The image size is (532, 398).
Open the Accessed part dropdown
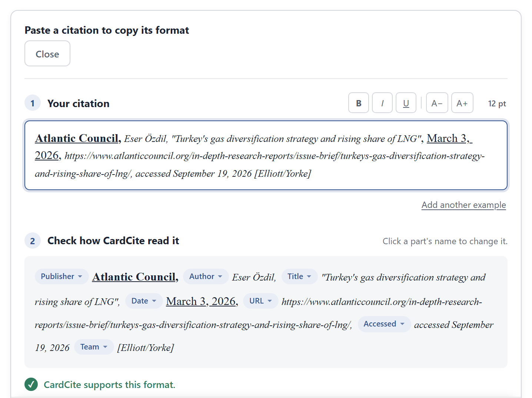pyautogui.click(x=384, y=324)
